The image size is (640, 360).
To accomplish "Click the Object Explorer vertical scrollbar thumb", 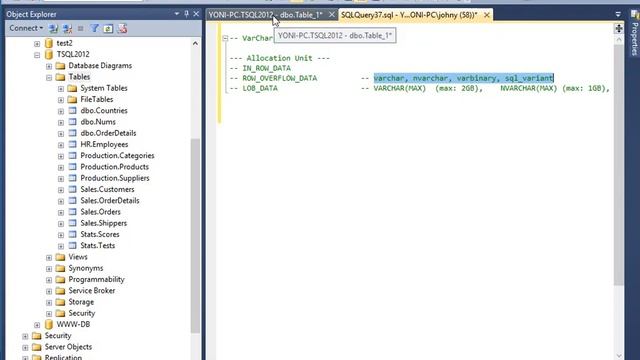I will click(x=195, y=237).
